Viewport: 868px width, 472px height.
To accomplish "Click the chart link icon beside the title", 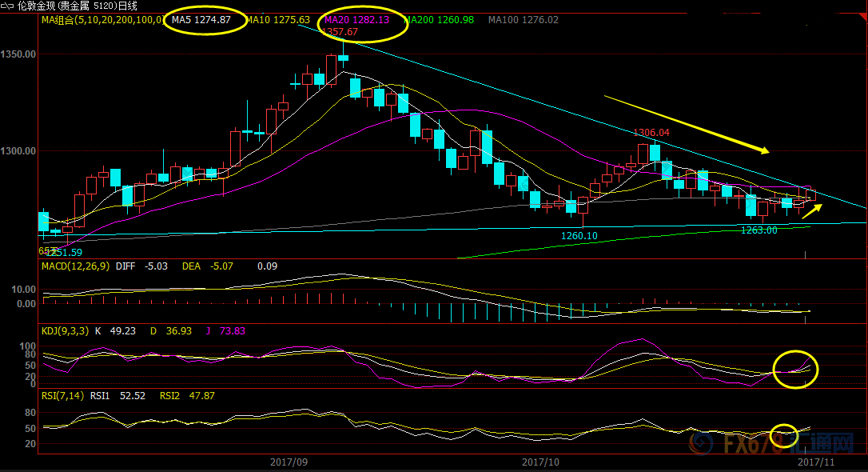I will [8, 6].
